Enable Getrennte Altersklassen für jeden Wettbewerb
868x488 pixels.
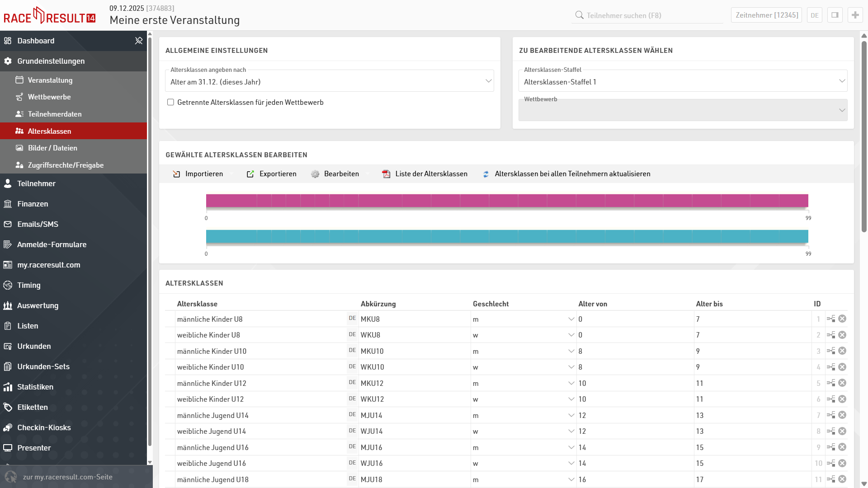point(170,102)
